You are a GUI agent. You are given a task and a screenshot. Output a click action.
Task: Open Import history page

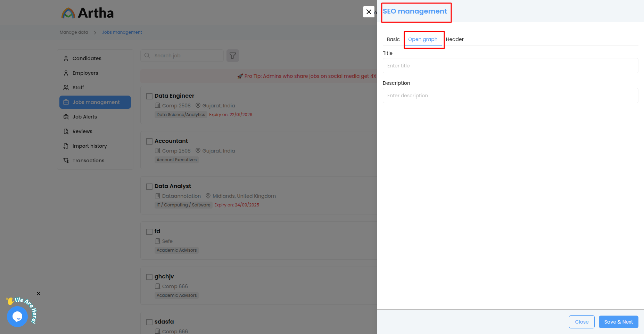pyautogui.click(x=89, y=146)
